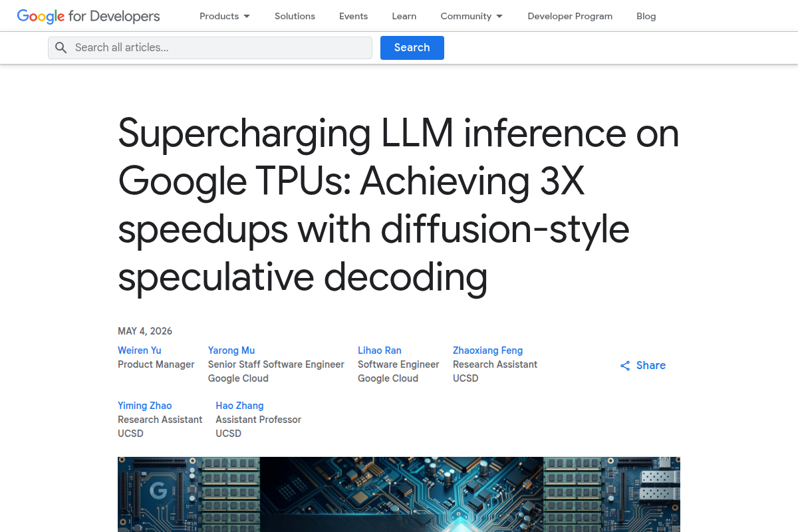
Task: Open the Developer Program menu item
Action: [x=570, y=16]
